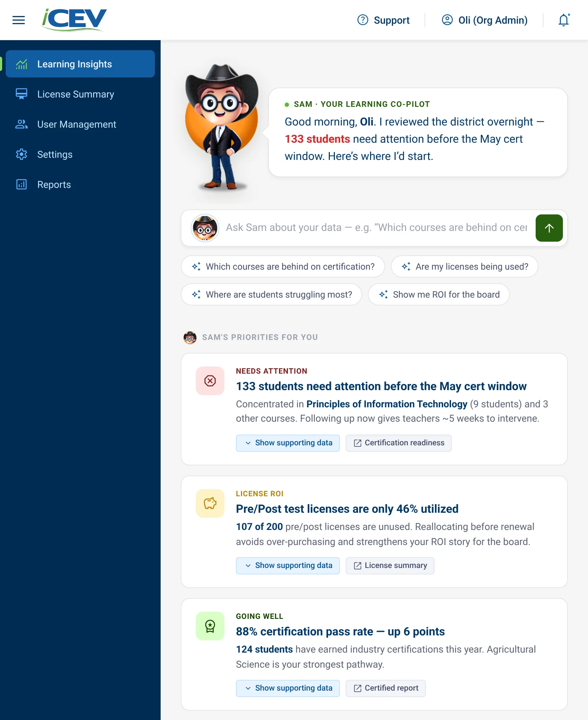Screen dimensions: 588x720
Task: Open Reports in sidebar
Action: point(80,184)
